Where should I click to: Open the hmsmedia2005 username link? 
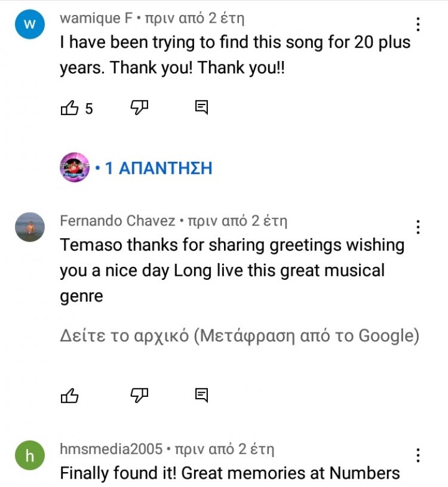pos(111,449)
